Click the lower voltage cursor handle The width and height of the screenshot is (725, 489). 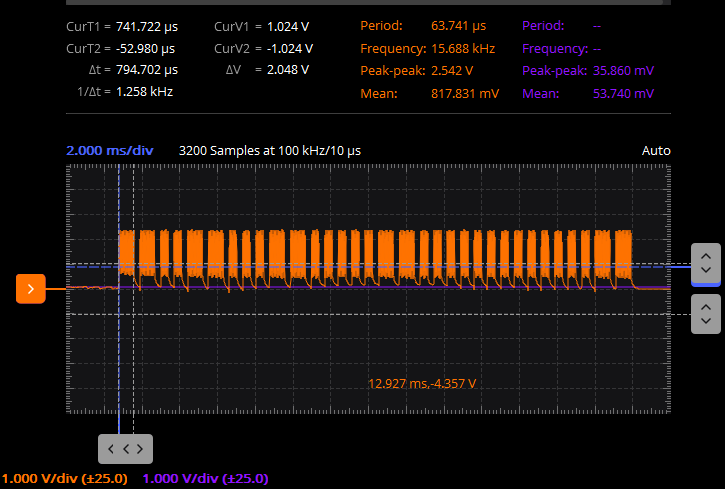(x=706, y=314)
